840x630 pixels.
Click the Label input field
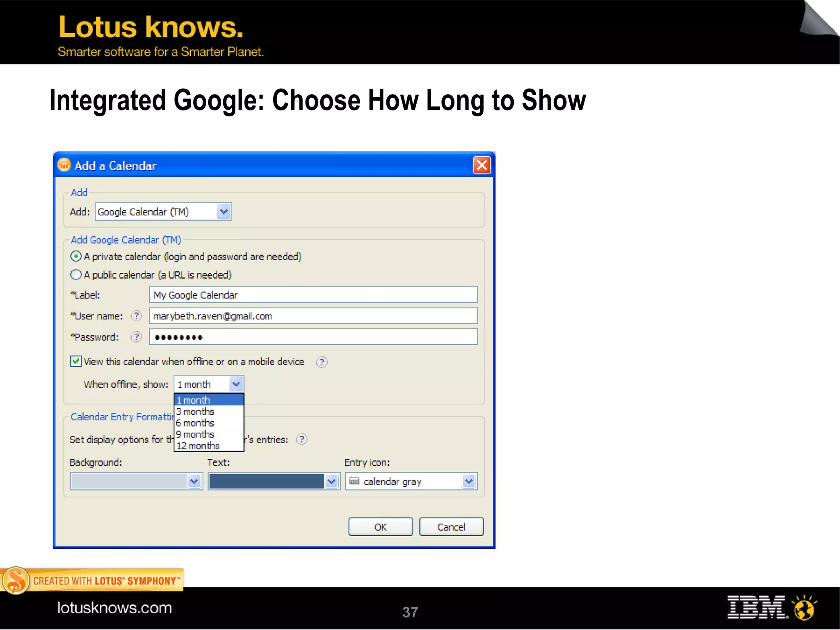313,295
